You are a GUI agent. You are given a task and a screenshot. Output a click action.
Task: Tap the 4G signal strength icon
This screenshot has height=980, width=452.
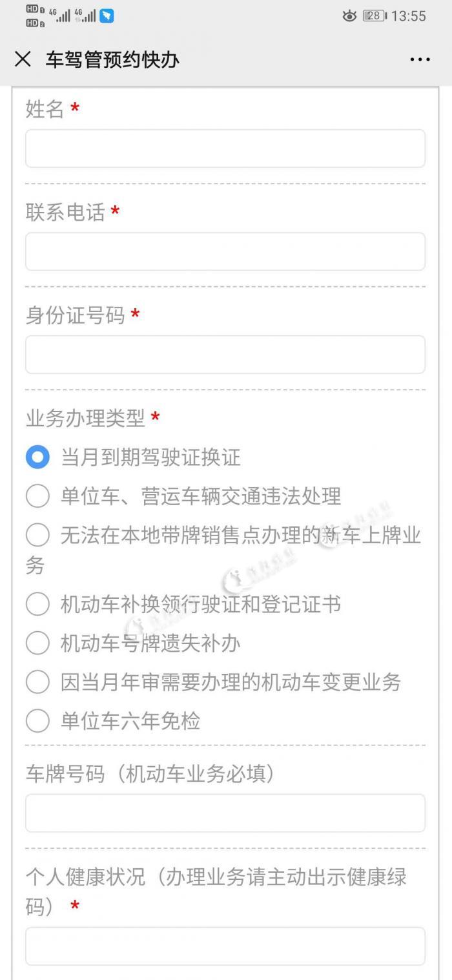coord(61,16)
